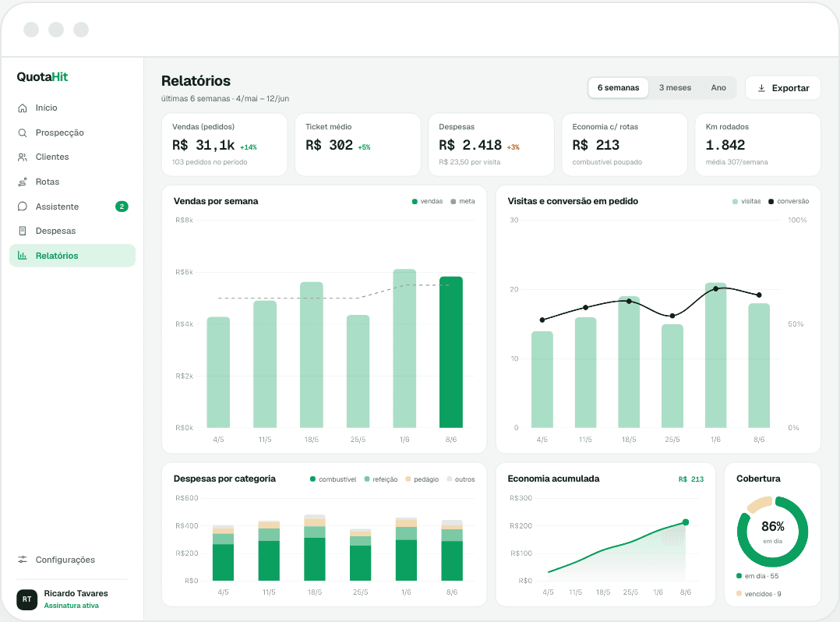Screen dimensions: 840x622
Task: Open Configurações settings
Action: (72, 560)
